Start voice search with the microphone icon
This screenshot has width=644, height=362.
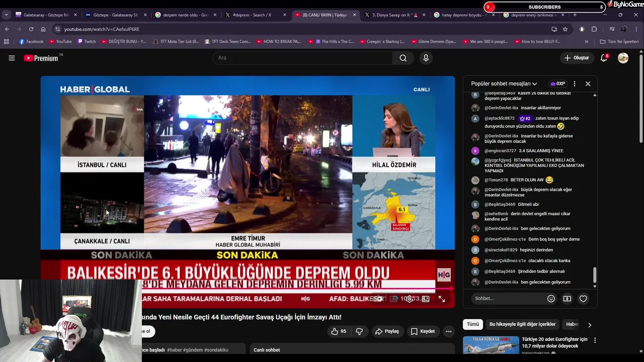click(x=426, y=58)
